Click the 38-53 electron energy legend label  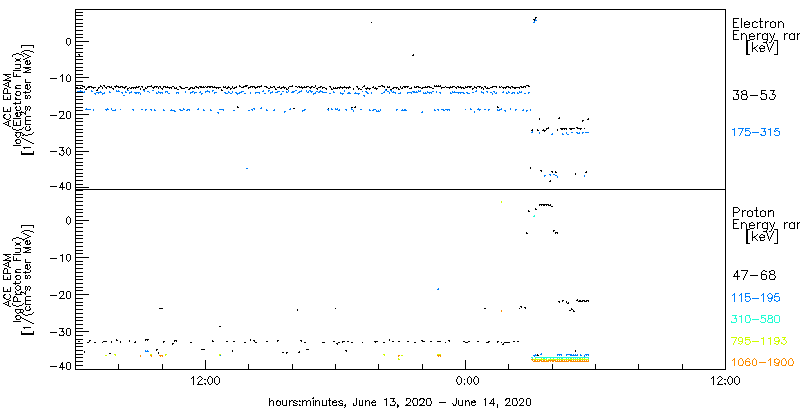click(754, 95)
